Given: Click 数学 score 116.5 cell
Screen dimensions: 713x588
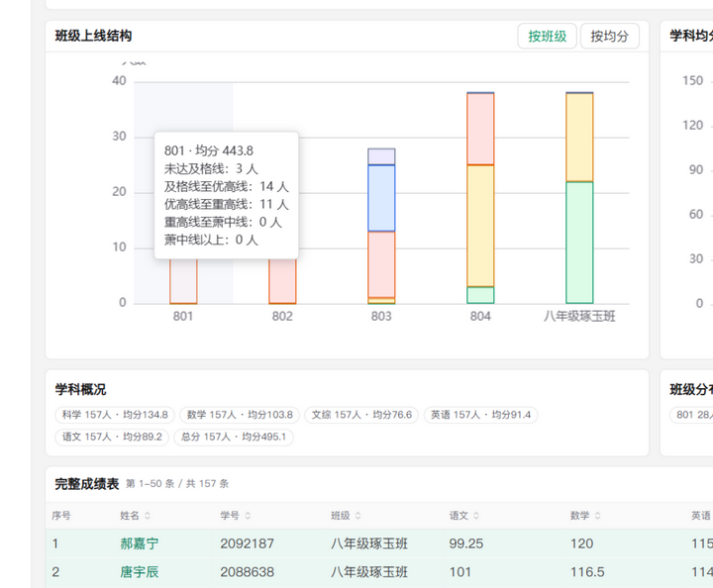Looking at the screenshot, I should (587, 571).
